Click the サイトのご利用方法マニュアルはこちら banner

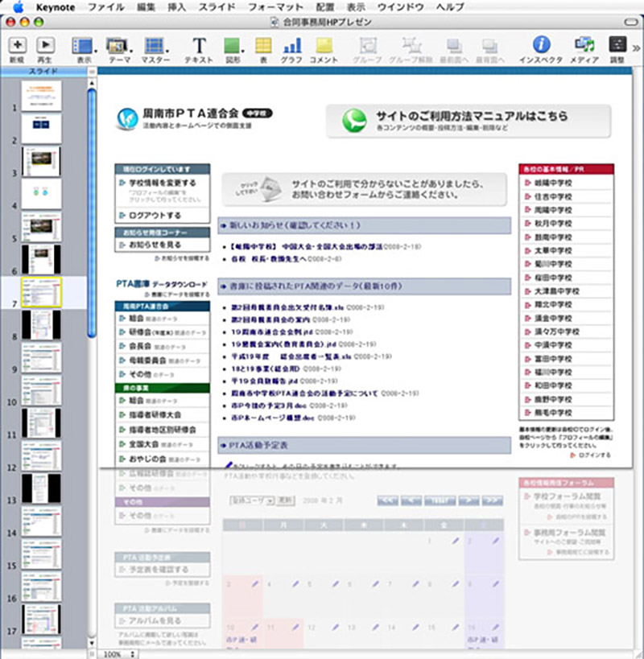(x=469, y=121)
